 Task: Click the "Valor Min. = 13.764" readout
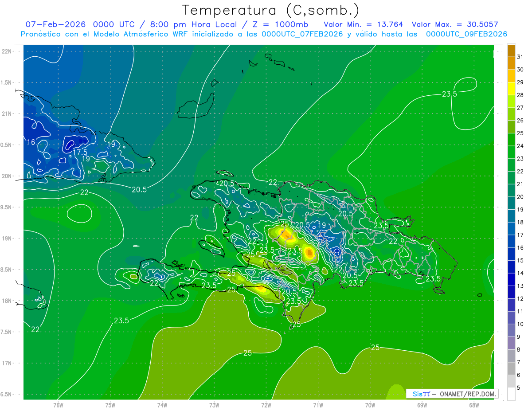tap(364, 24)
